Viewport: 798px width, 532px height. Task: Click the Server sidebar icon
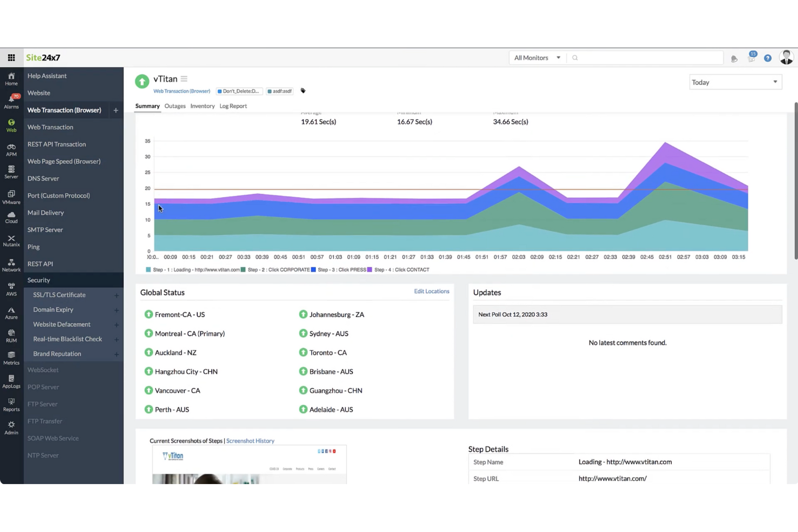pos(11,172)
